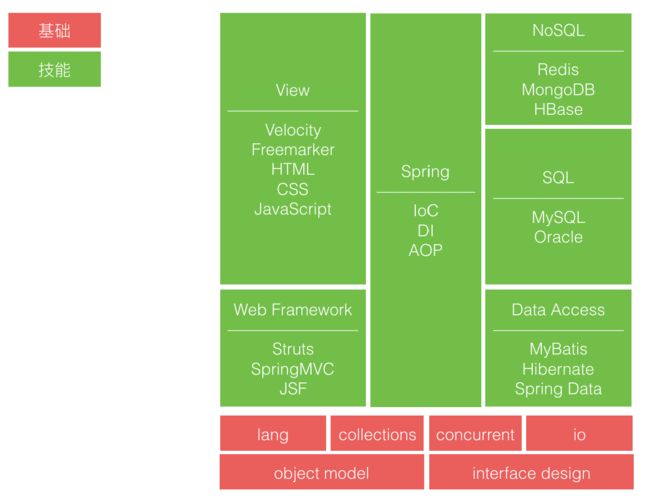This screenshot has height=504, width=650.
Task: Click the lang box
Action: pyautogui.click(x=273, y=433)
